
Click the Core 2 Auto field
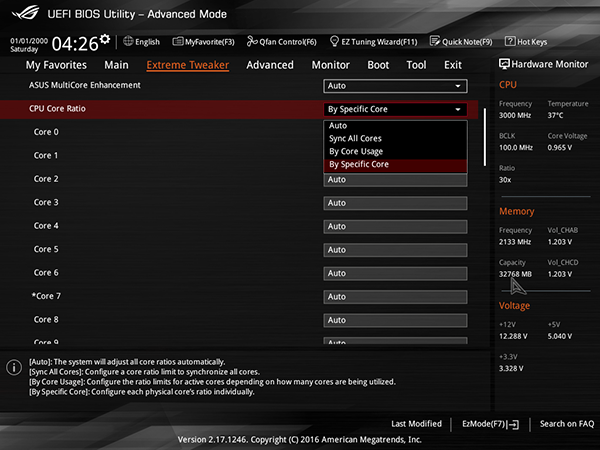pos(395,180)
